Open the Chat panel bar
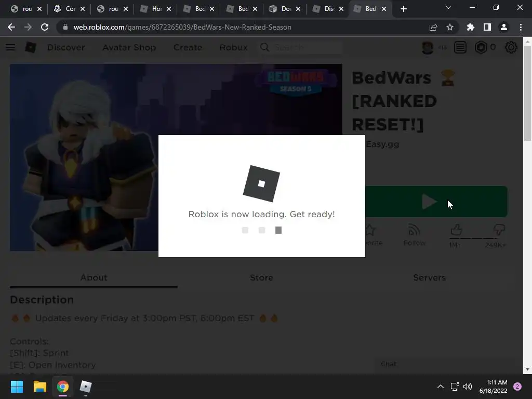This screenshot has width=532, height=399. [445, 364]
